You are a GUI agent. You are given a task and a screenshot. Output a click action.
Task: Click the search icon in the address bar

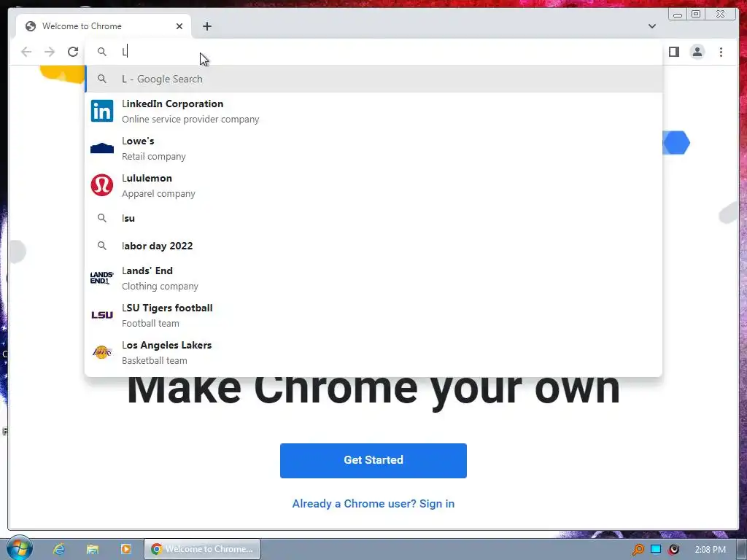coord(102,52)
